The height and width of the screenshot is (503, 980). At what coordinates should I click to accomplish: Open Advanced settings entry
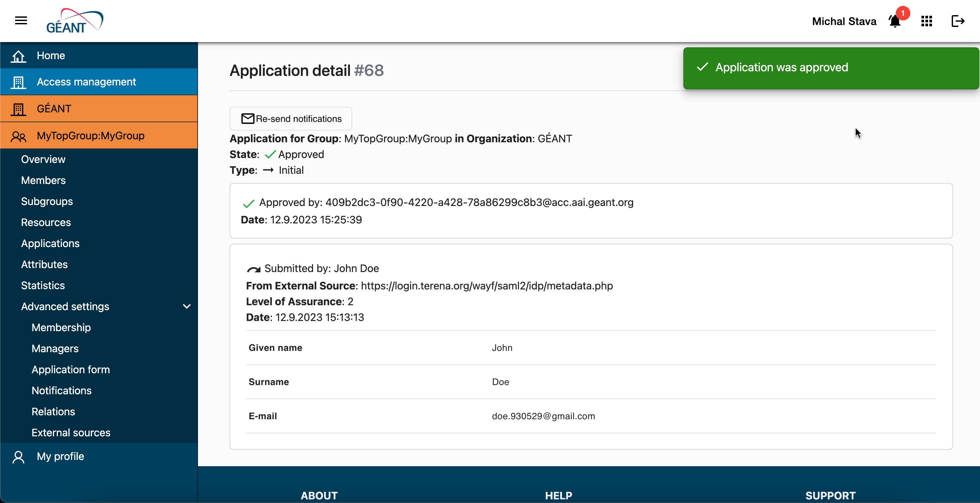click(x=65, y=307)
